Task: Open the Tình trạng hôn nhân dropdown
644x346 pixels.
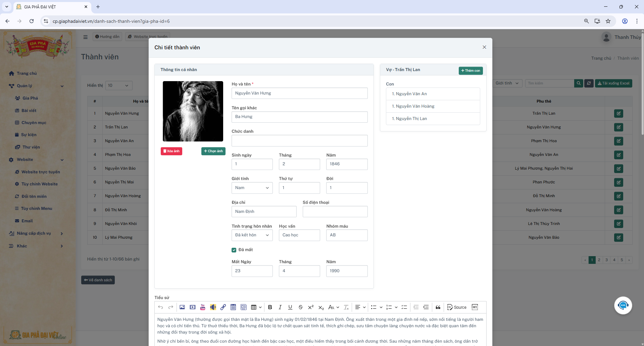Action: (x=252, y=235)
